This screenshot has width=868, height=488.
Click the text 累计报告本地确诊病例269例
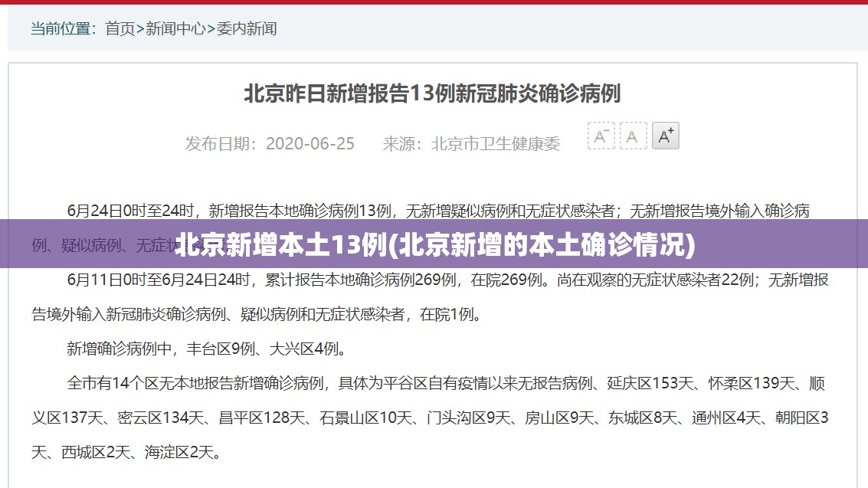(x=360, y=280)
